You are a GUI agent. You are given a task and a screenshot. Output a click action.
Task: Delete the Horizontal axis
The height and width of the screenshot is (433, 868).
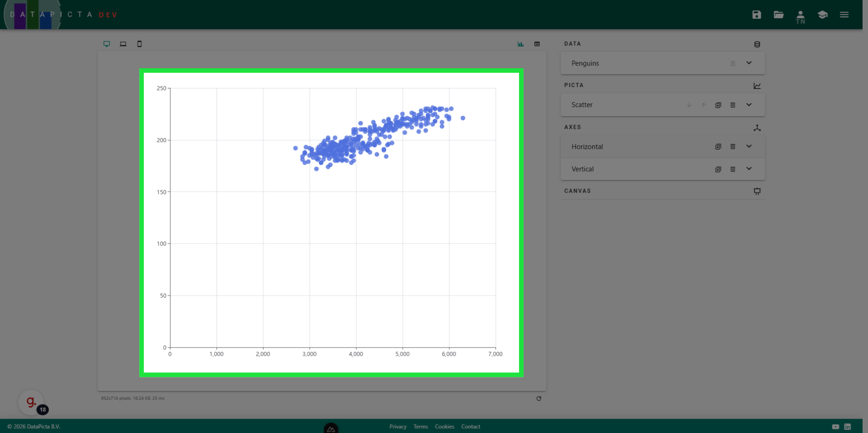coord(733,146)
